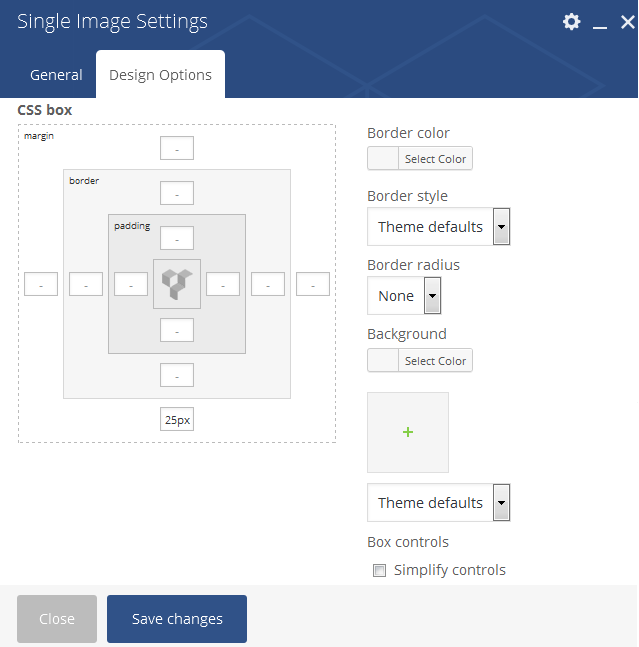639x647 pixels.
Task: Click the Save changes button
Action: [x=177, y=619]
